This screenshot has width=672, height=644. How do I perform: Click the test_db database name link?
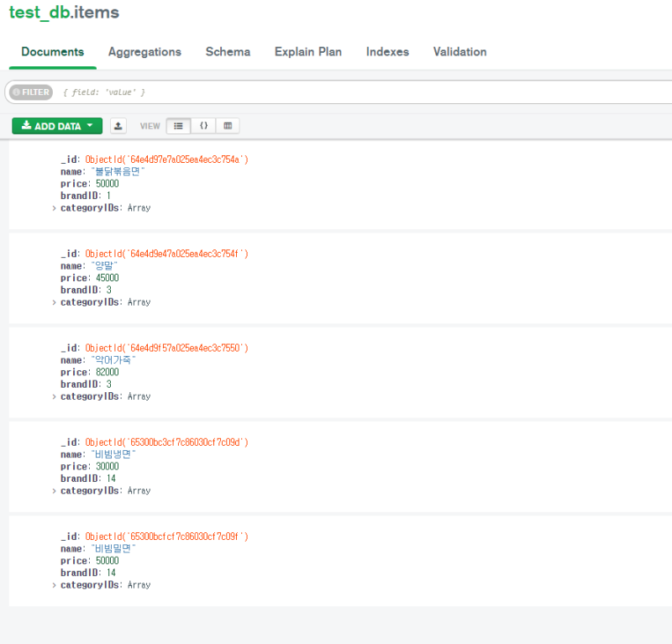tap(34, 13)
